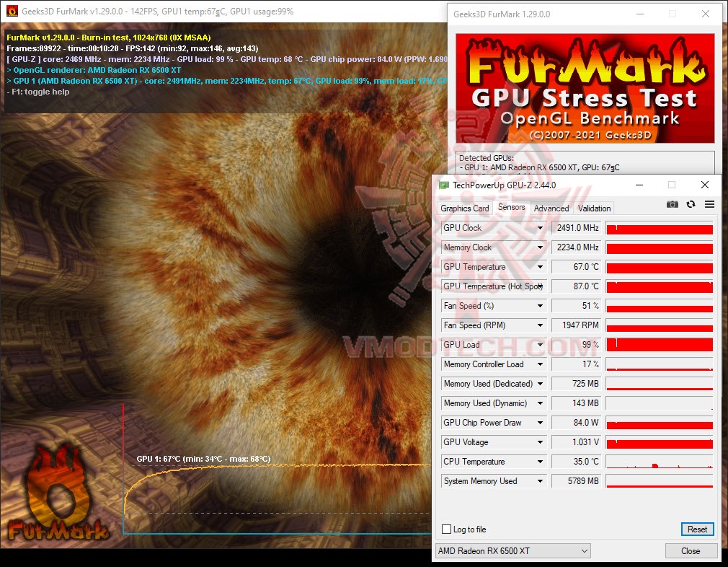
Task: Click the Close button in GPU-Z
Action: point(690,550)
